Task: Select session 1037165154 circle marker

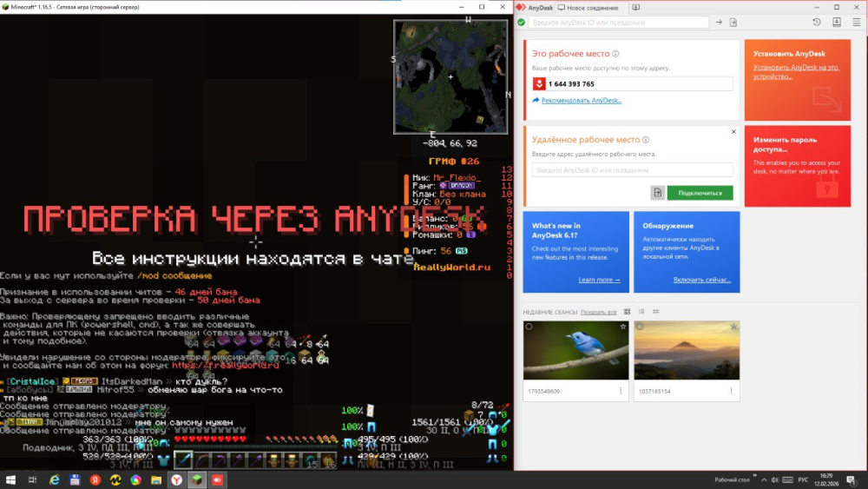Action: click(x=640, y=327)
